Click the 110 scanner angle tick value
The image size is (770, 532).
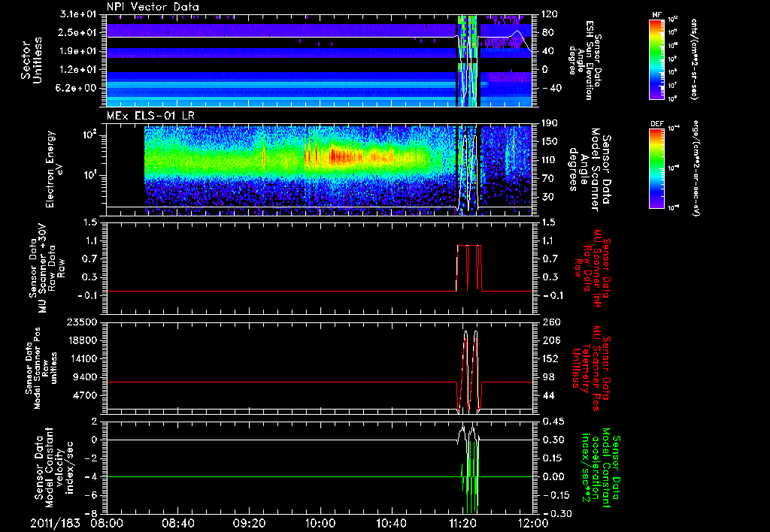(550, 160)
